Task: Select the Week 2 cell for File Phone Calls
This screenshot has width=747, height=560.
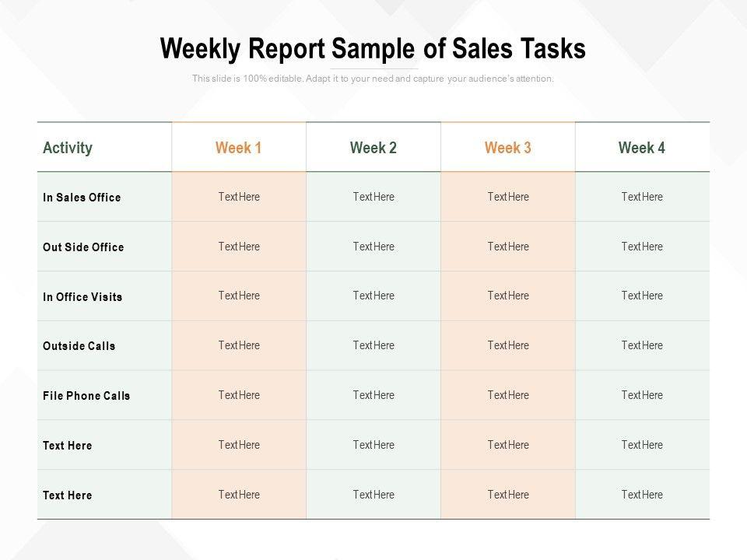Action: pos(373,395)
